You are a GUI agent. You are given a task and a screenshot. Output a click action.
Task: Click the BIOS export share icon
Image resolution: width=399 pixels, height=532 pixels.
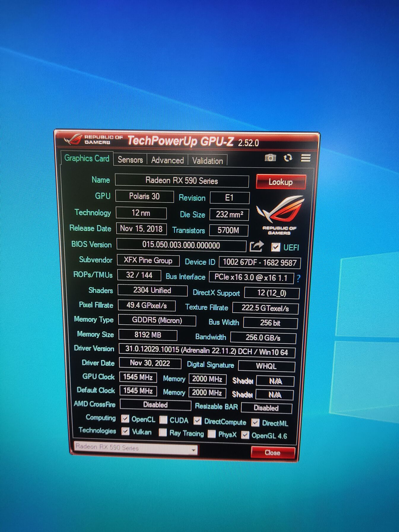(257, 246)
